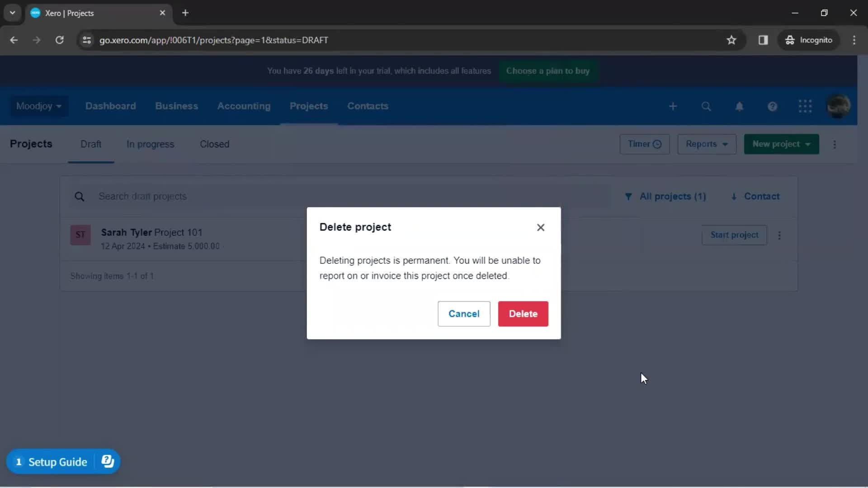
Task: View site information icon in address bar
Action: (87, 40)
